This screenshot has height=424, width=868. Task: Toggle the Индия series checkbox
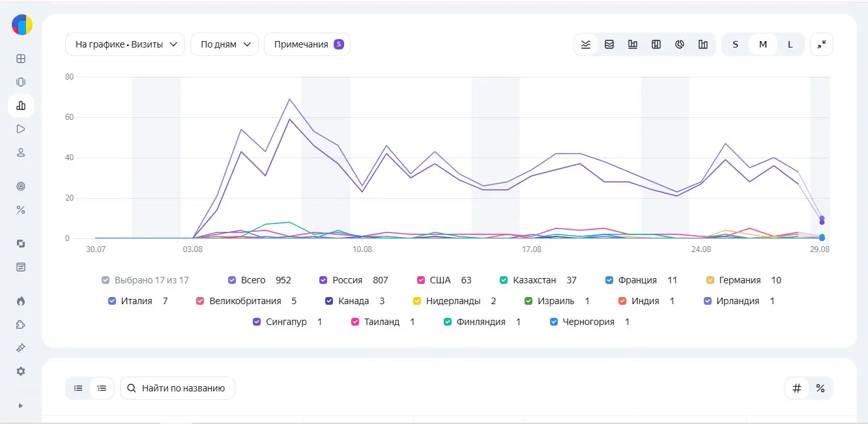(622, 301)
